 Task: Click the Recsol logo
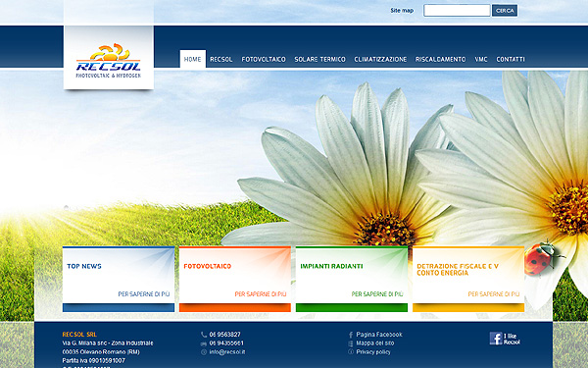pyautogui.click(x=109, y=61)
